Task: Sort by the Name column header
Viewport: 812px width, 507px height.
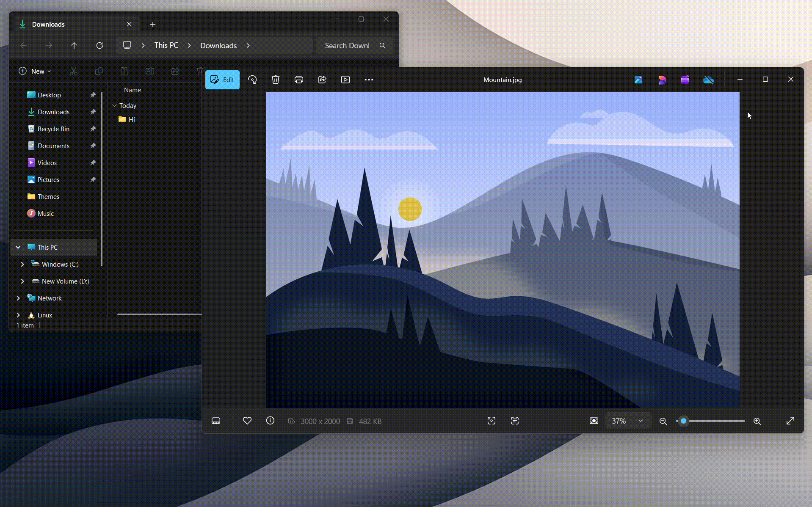Action: click(x=133, y=90)
